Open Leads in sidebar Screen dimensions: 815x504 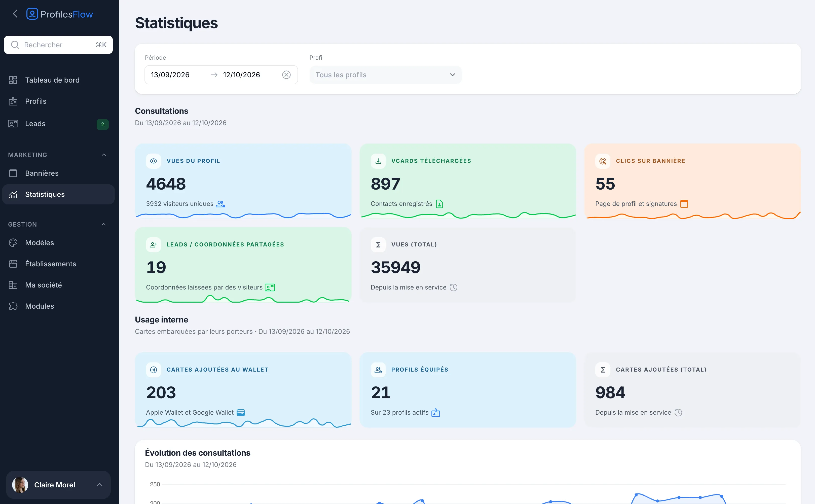pyautogui.click(x=58, y=124)
